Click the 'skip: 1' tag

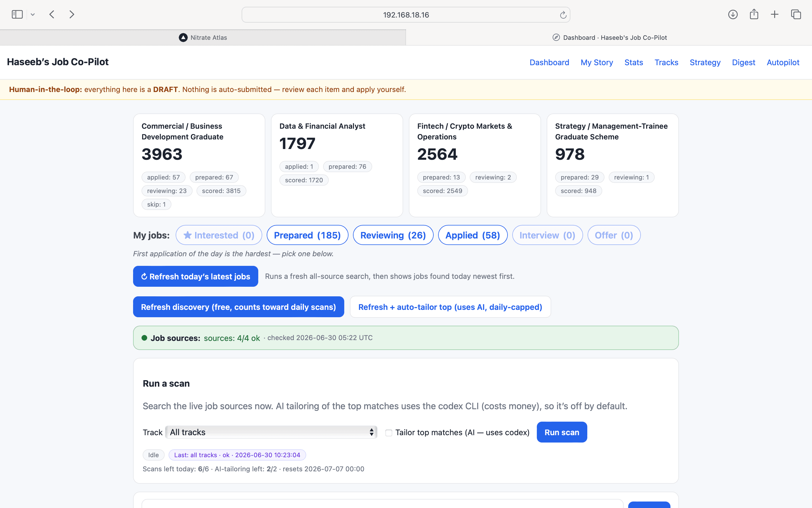point(156,204)
